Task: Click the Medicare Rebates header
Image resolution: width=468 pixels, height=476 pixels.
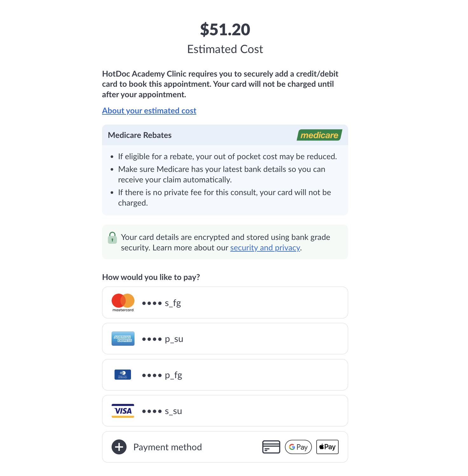Action: tap(140, 135)
